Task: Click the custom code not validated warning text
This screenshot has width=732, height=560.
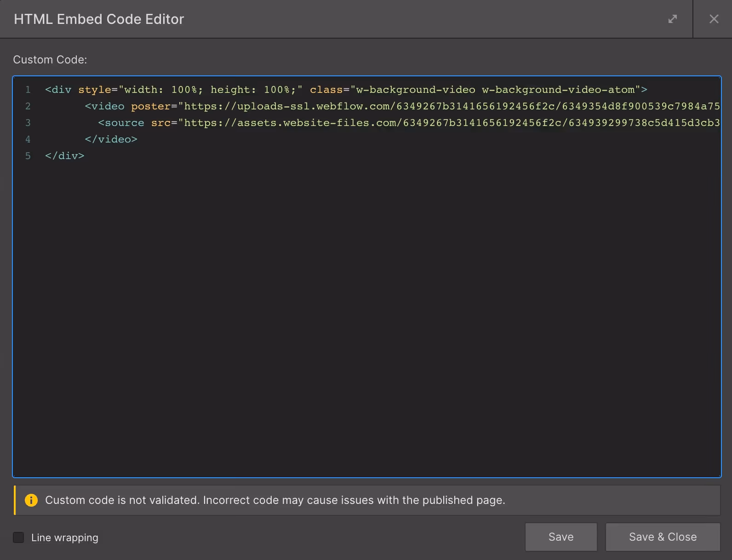Action: (275, 500)
